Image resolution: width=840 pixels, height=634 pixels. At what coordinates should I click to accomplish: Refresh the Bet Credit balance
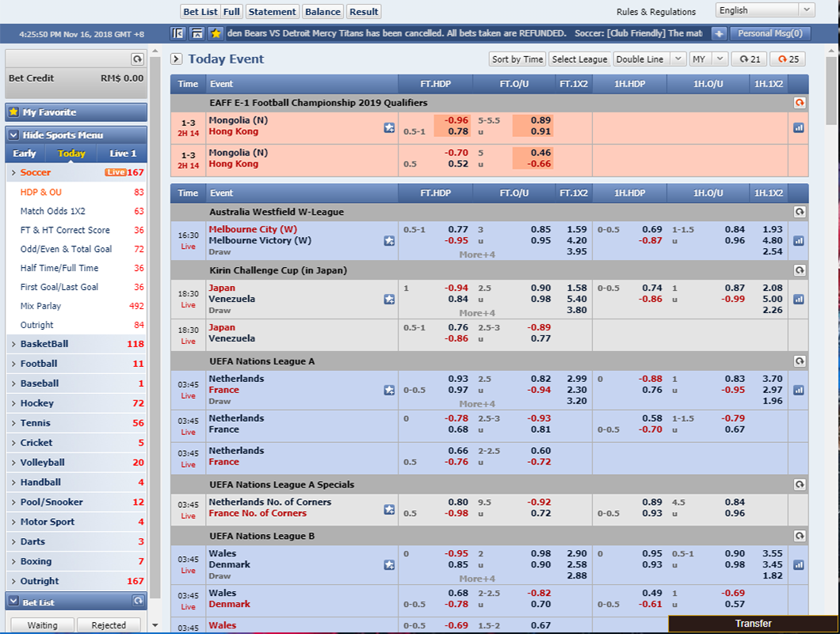tap(137, 59)
